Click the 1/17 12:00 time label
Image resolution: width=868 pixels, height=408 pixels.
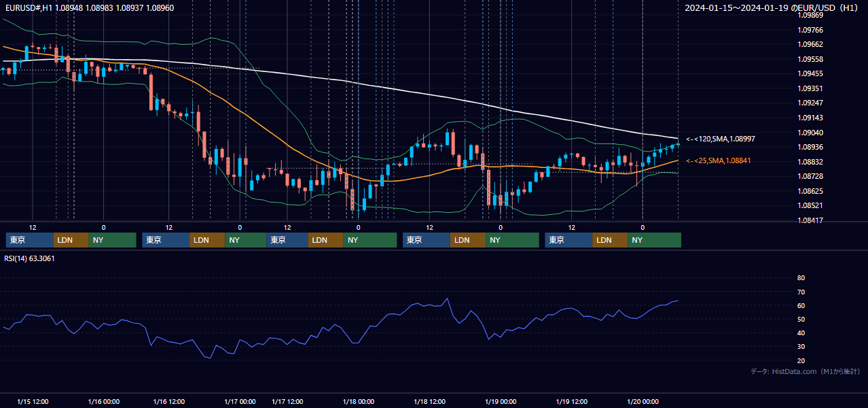287,402
